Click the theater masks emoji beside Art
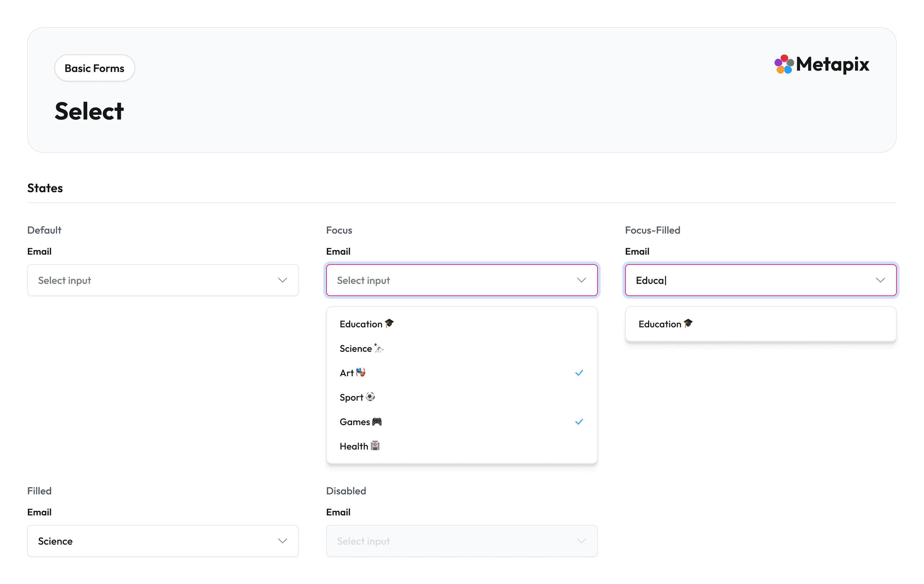This screenshot has height=584, width=924. point(360,372)
